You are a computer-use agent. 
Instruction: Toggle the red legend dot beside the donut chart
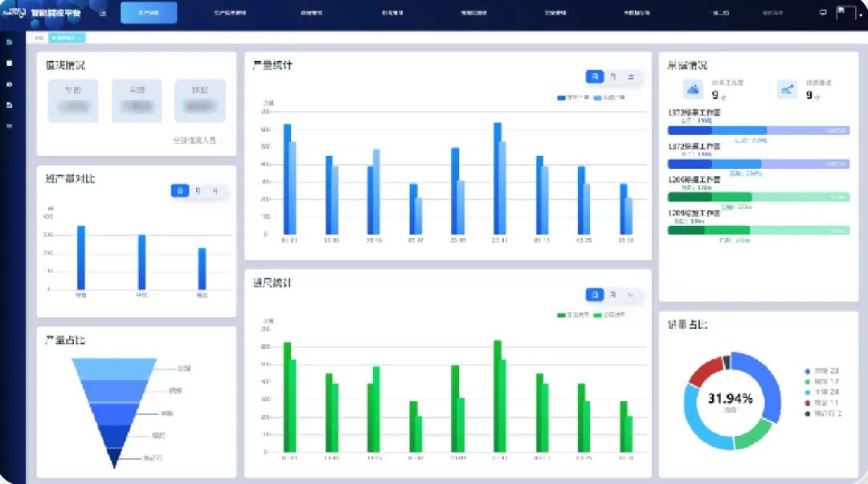[808, 403]
